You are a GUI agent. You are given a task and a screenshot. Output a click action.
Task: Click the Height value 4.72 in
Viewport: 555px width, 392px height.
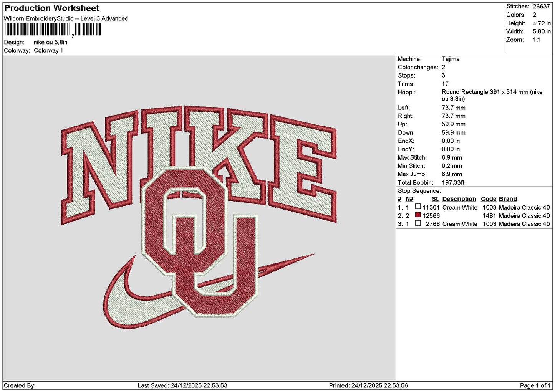541,23
